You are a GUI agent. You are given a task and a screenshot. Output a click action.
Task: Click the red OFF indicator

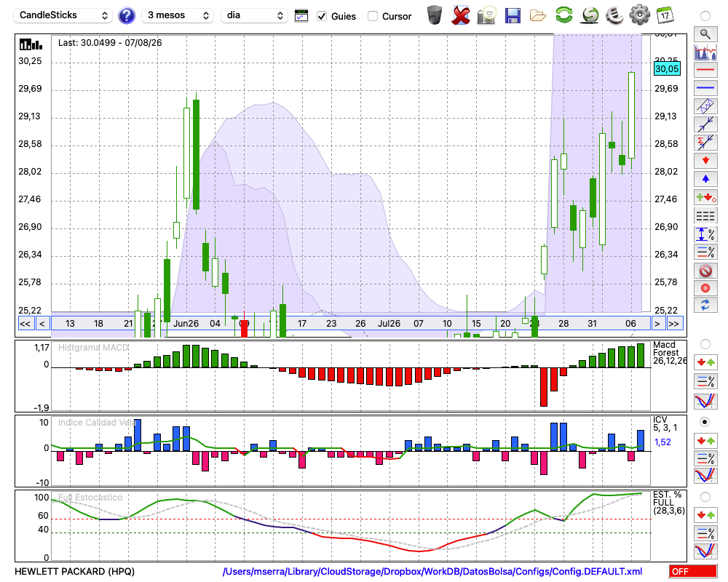693,571
